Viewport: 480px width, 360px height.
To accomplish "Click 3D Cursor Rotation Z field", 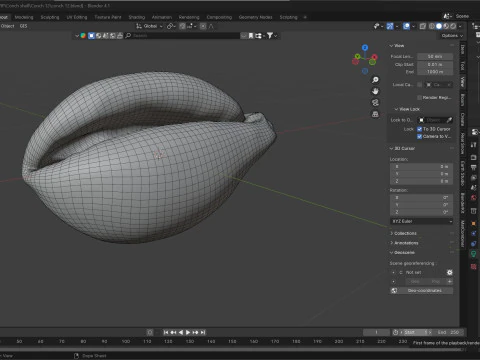I will click(x=421, y=212).
